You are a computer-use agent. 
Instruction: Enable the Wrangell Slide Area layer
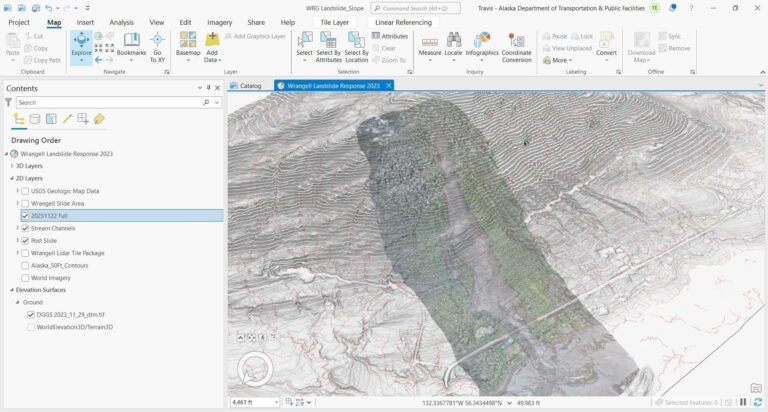25,203
